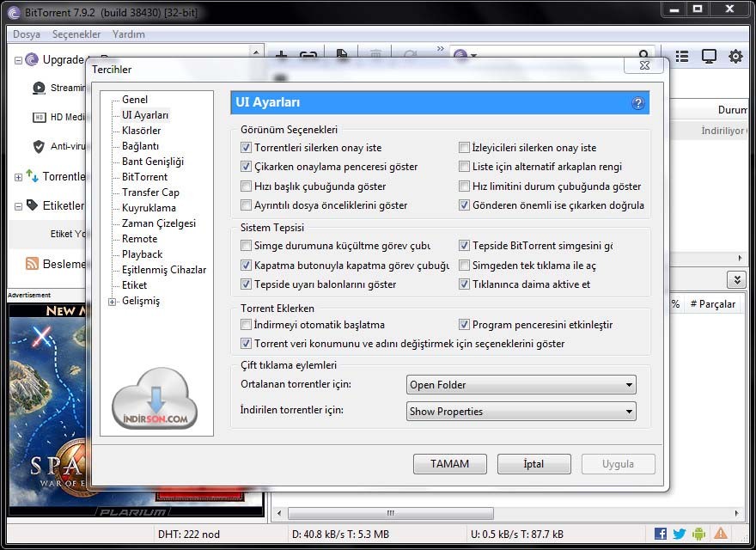Click the horizontal scrollbar thumb in main window

coord(391,513)
